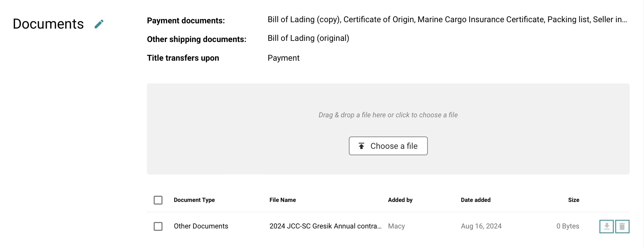Image resolution: width=644 pixels, height=248 pixels.
Task: Click the pencil edit icon beside Documents
Action: (x=99, y=24)
